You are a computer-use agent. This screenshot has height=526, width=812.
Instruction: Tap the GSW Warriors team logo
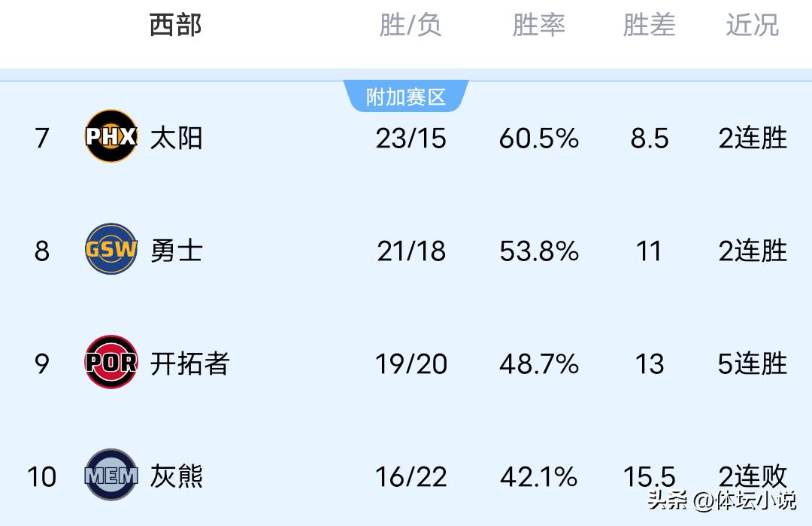coord(111,249)
